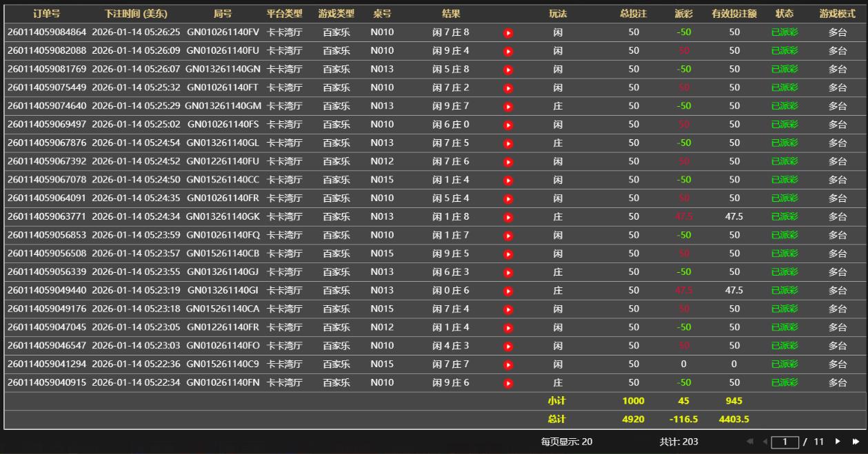Viewport: 868px width, 454px height.
Task: Click the 订单号 column header
Action: click(x=47, y=14)
